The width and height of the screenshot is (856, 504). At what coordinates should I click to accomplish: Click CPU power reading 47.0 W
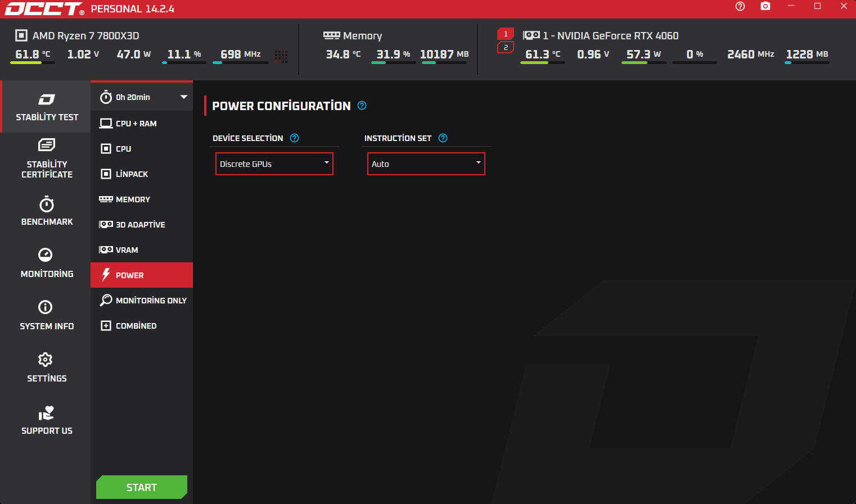point(134,55)
